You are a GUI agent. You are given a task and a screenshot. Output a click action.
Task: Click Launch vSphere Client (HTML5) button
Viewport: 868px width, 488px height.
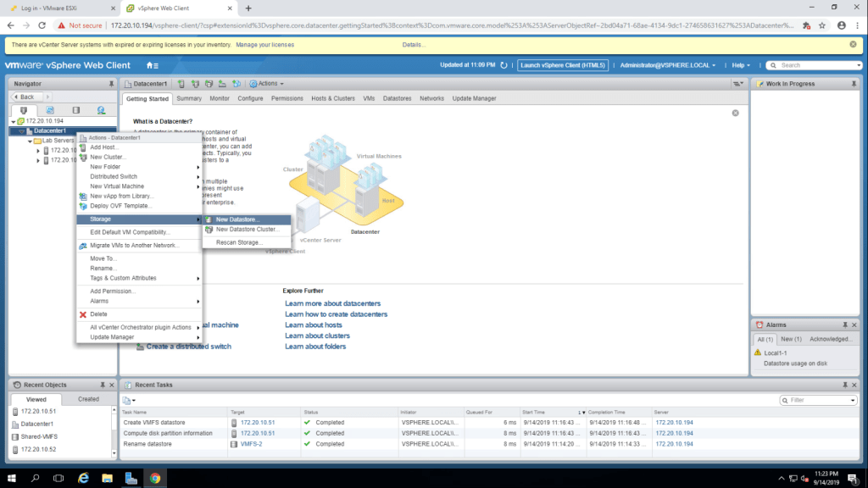(563, 65)
